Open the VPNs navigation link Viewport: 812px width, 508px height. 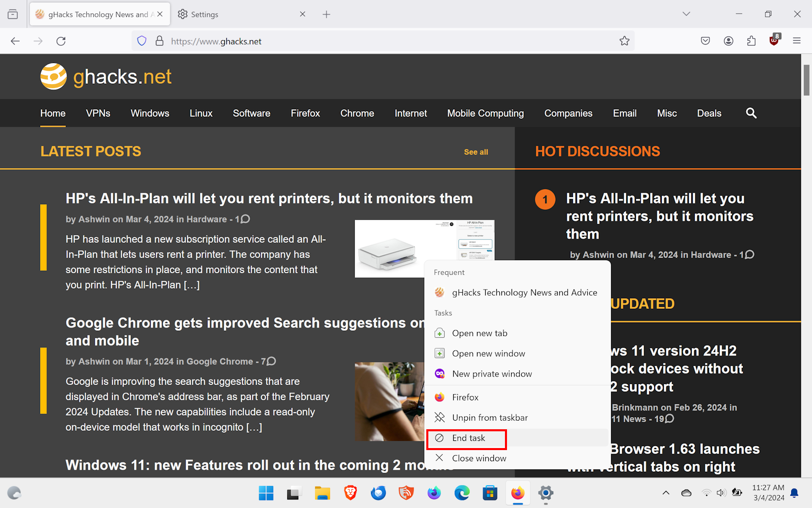click(x=98, y=113)
